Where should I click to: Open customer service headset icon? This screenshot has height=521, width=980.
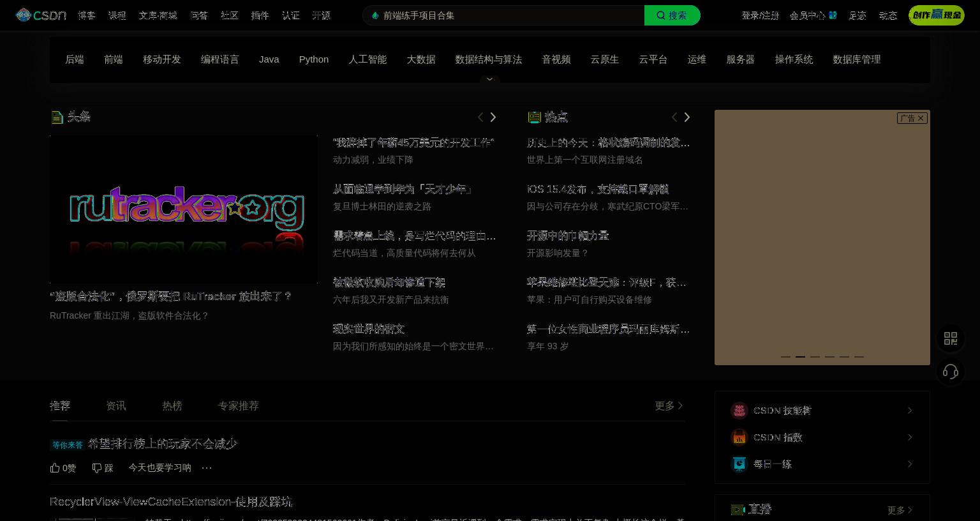951,372
